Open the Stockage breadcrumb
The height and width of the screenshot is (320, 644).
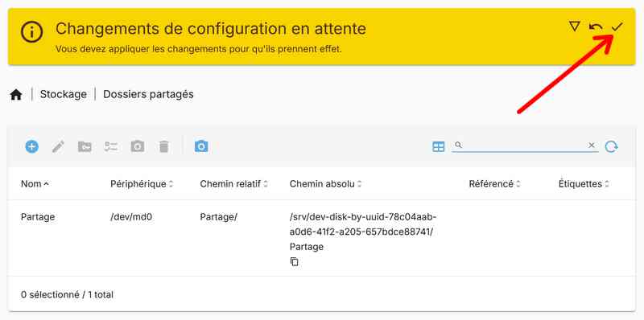[64, 94]
